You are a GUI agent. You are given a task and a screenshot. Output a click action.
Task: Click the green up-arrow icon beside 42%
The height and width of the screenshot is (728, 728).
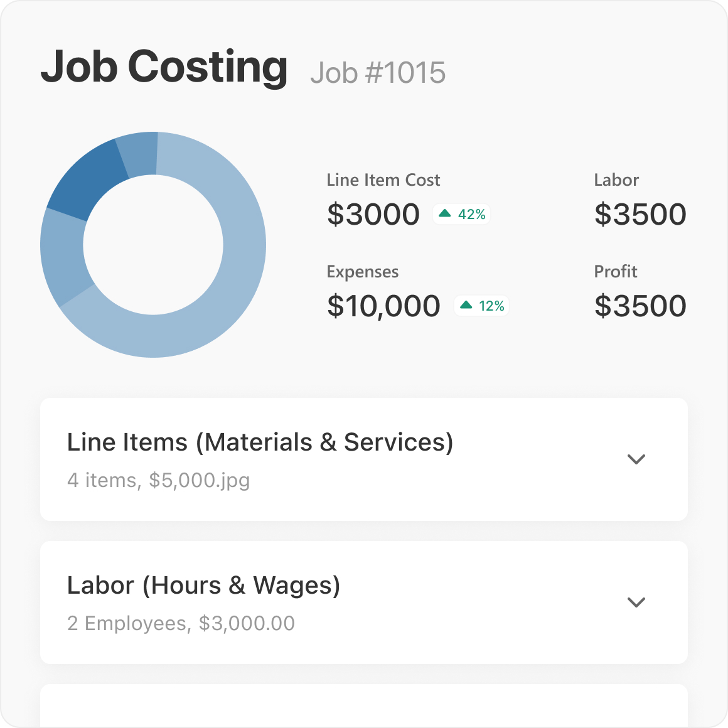[445, 214]
